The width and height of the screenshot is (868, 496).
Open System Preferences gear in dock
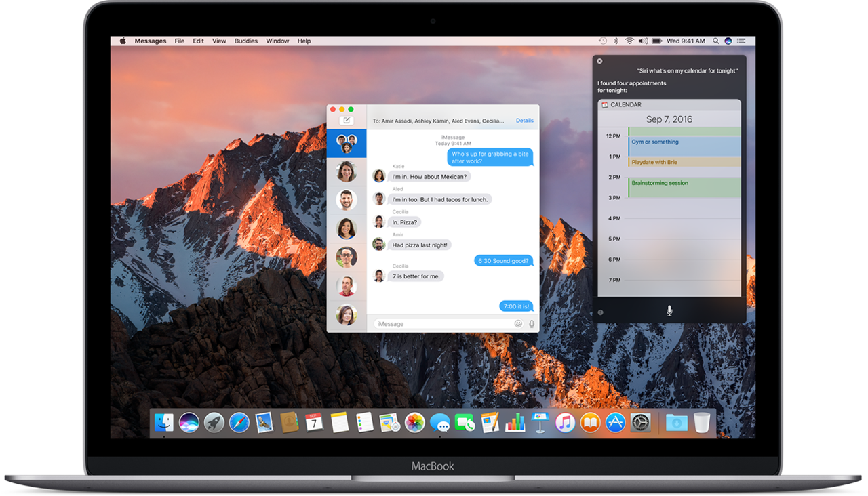[640, 423]
